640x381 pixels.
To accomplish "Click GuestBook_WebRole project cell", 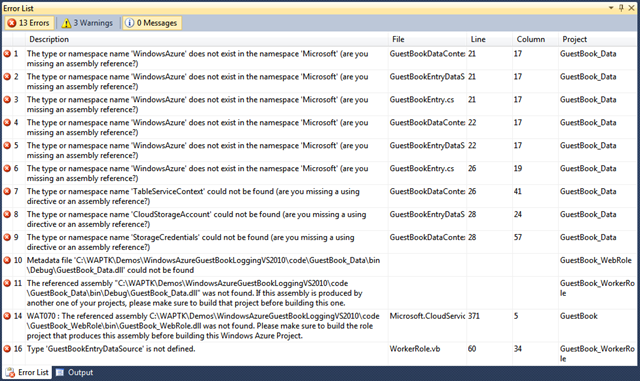I will 596,260.
